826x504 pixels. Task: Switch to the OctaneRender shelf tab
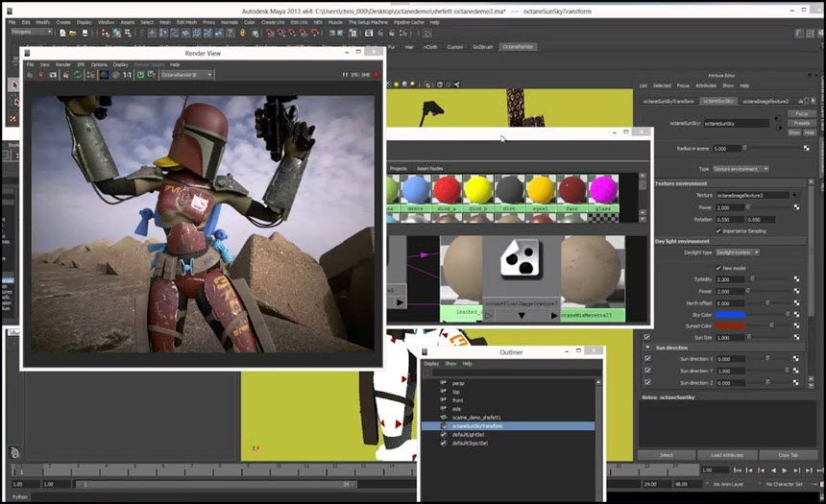pyautogui.click(x=518, y=47)
